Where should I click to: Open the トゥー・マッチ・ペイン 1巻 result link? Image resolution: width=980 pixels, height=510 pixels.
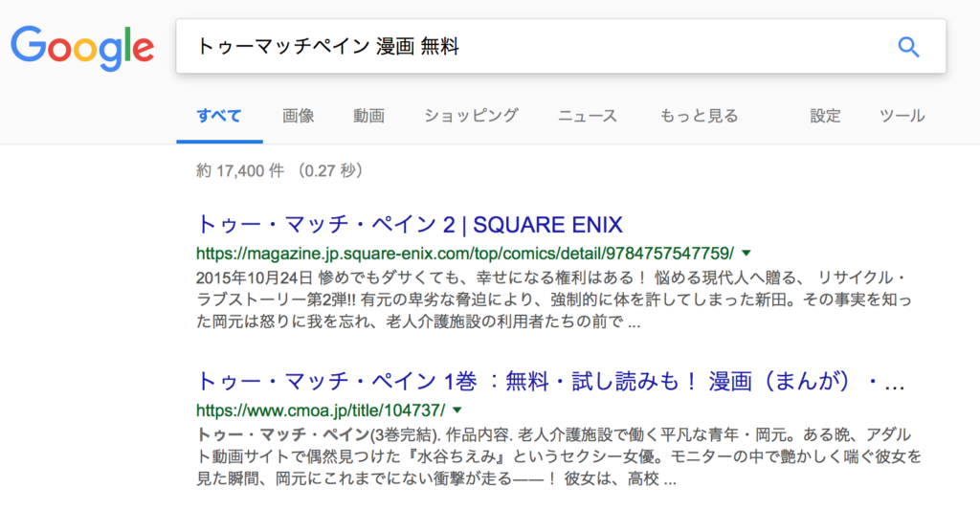(x=550, y=381)
